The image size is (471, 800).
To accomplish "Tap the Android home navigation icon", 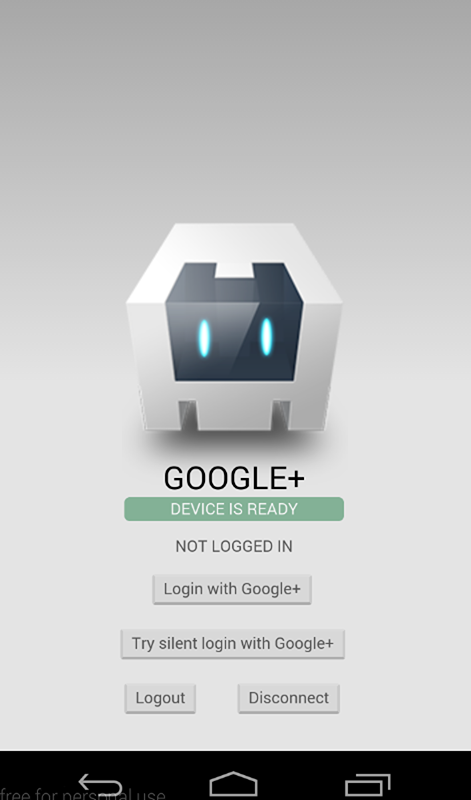I will tap(233, 784).
